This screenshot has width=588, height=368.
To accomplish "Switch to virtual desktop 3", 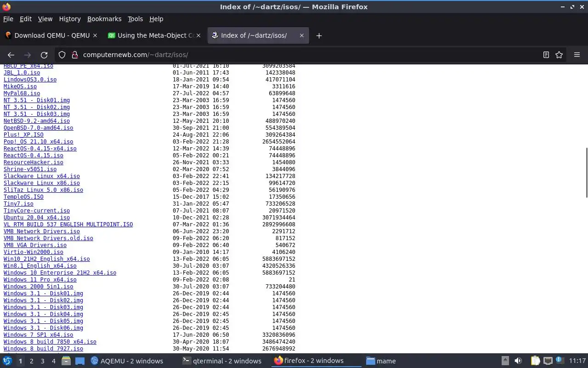I will (x=42, y=361).
